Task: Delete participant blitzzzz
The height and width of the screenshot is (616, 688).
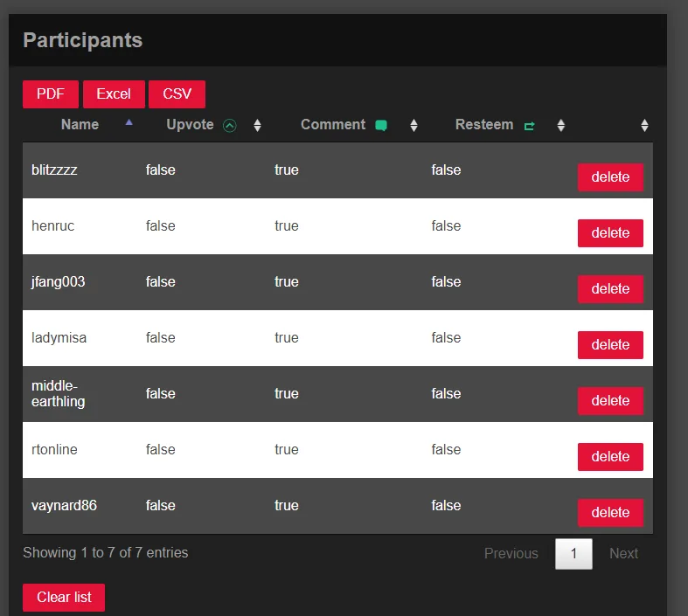Action: pos(610,177)
